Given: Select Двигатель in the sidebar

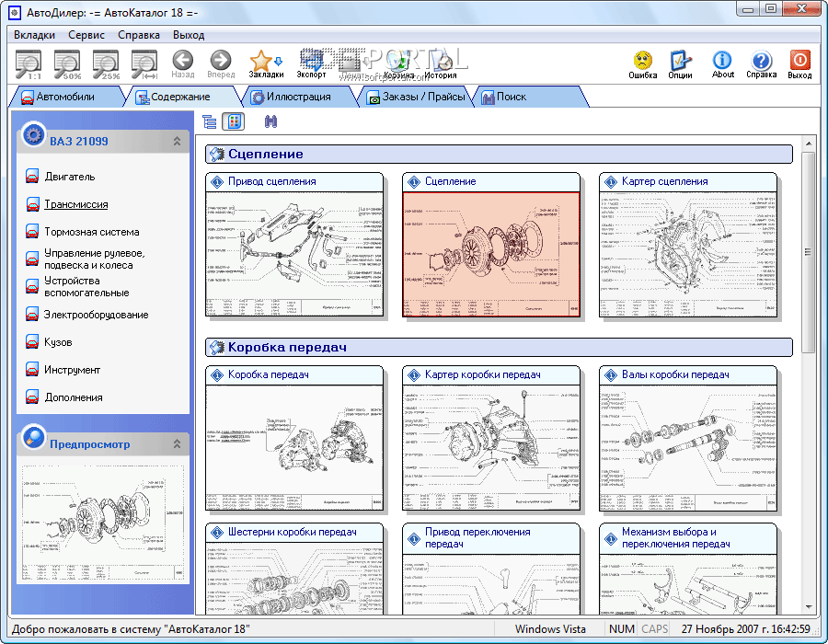Looking at the screenshot, I should click(x=70, y=177).
